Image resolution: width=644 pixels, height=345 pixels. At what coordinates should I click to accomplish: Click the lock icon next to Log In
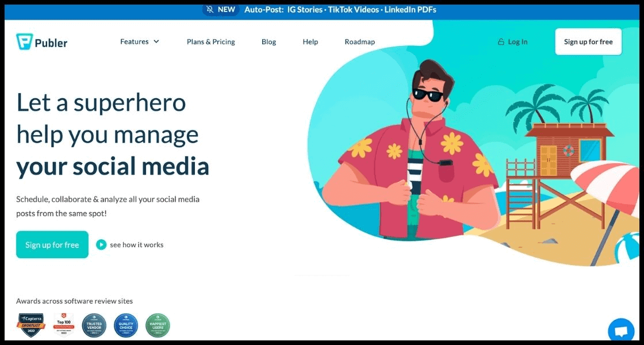[501, 42]
